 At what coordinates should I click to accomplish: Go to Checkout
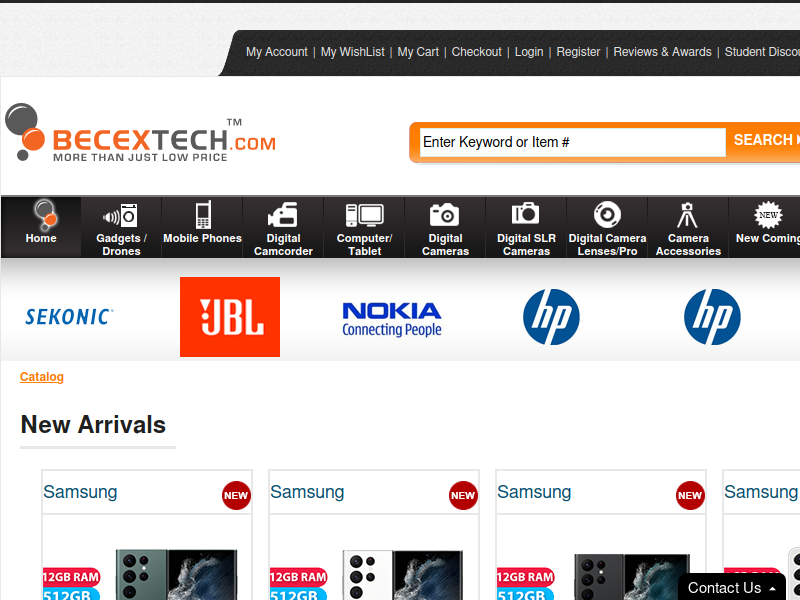coord(477,52)
